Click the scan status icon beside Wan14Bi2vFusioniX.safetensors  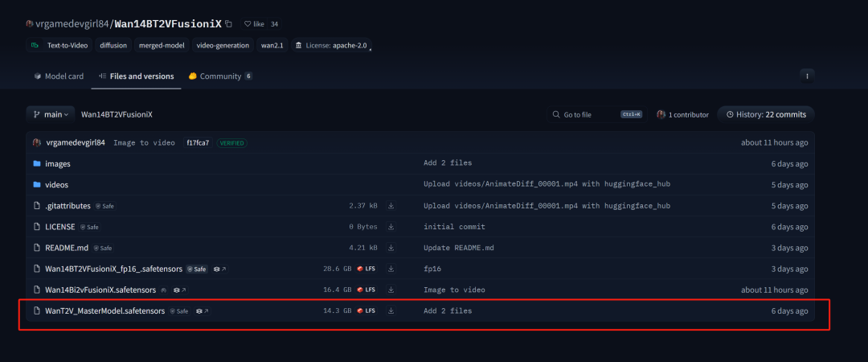click(164, 290)
